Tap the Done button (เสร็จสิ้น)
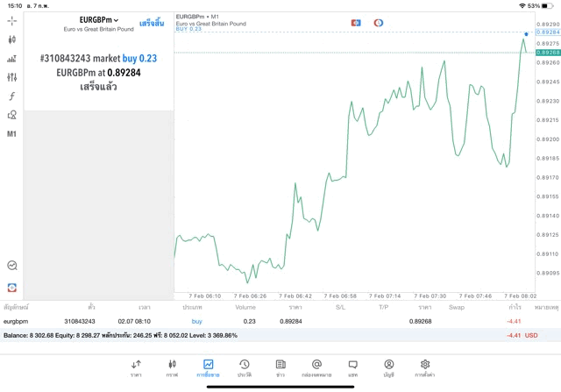The width and height of the screenshot is (561, 392). [x=152, y=23]
